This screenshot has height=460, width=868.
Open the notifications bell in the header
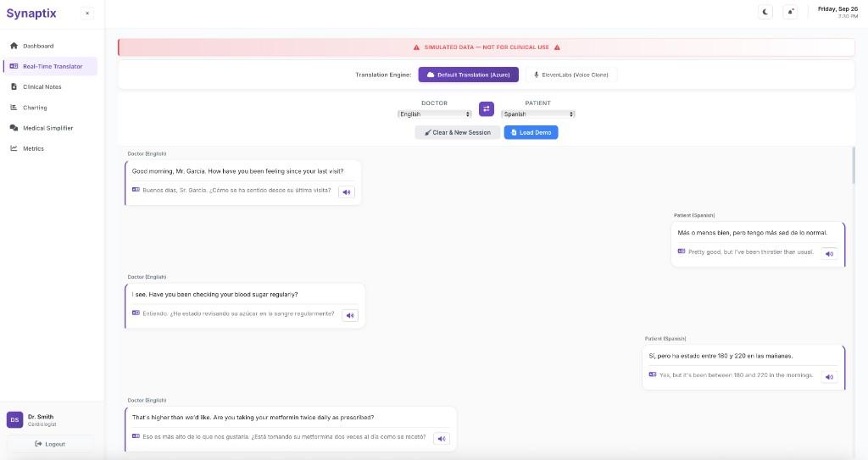[790, 12]
